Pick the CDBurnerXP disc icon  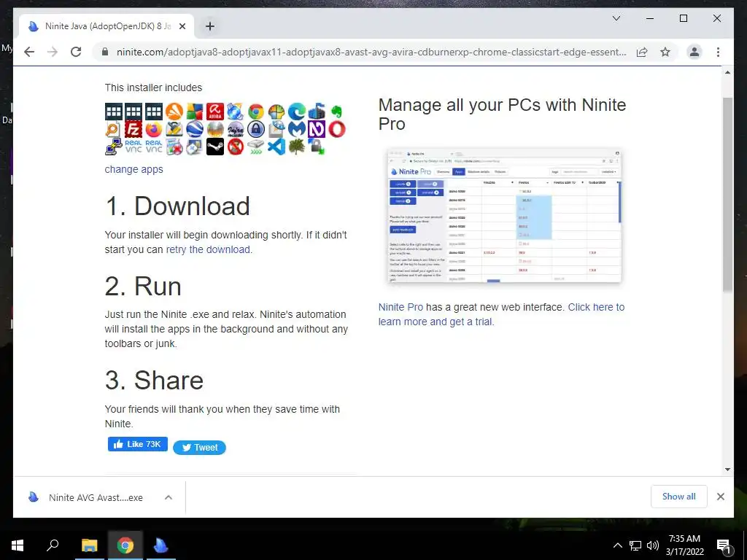pyautogui.click(x=236, y=112)
